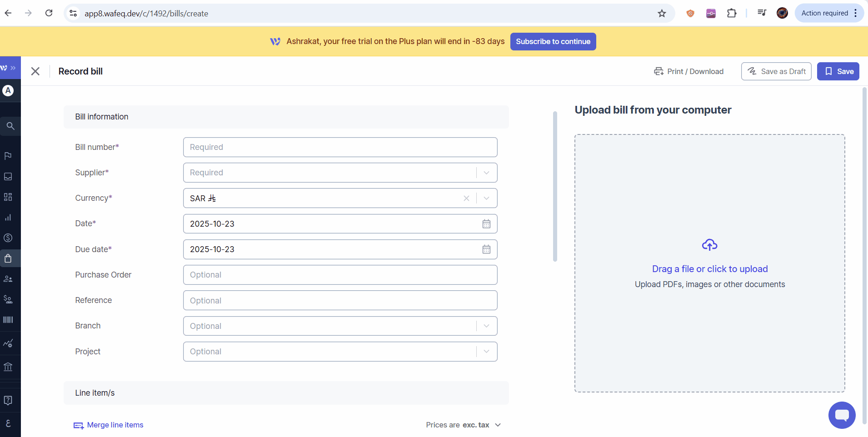This screenshot has width=868, height=437.
Task: Clear the SAR currency selection
Action: click(466, 199)
